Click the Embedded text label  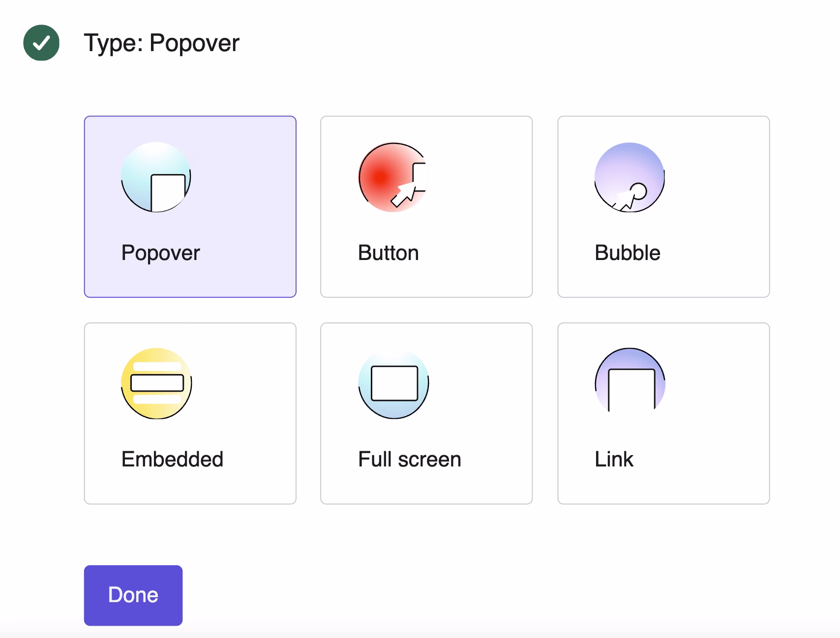(x=172, y=460)
